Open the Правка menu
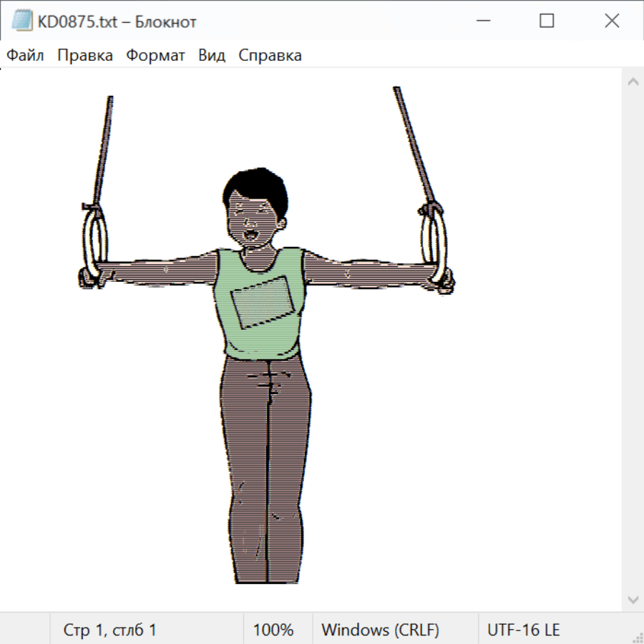 tap(85, 56)
